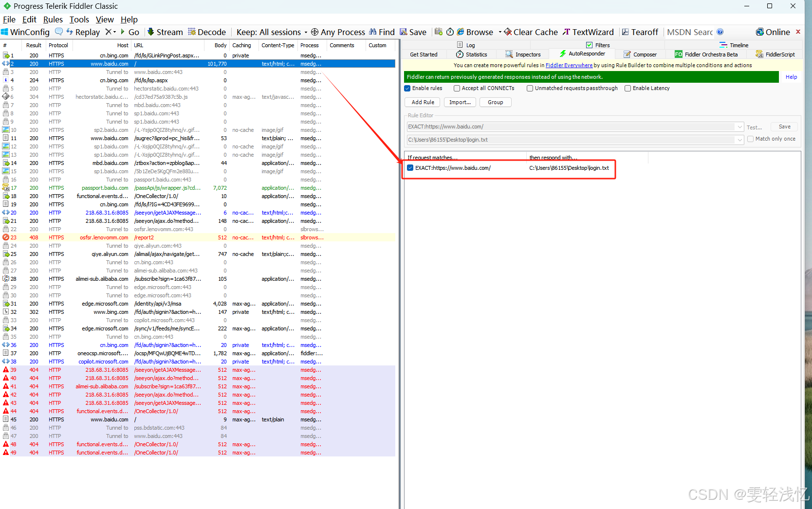
Task: Click the Tearoff button
Action: tap(640, 32)
